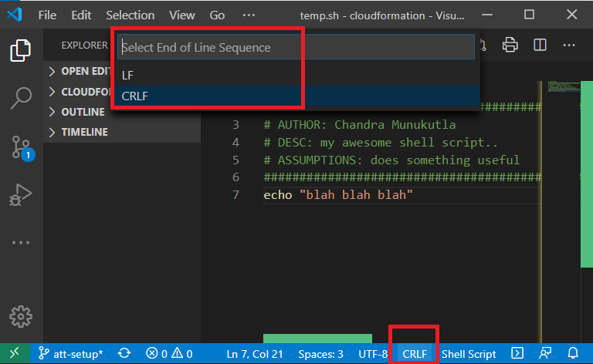The height and width of the screenshot is (364, 593).
Task: Open Source Control view with badge
Action: coord(22,147)
